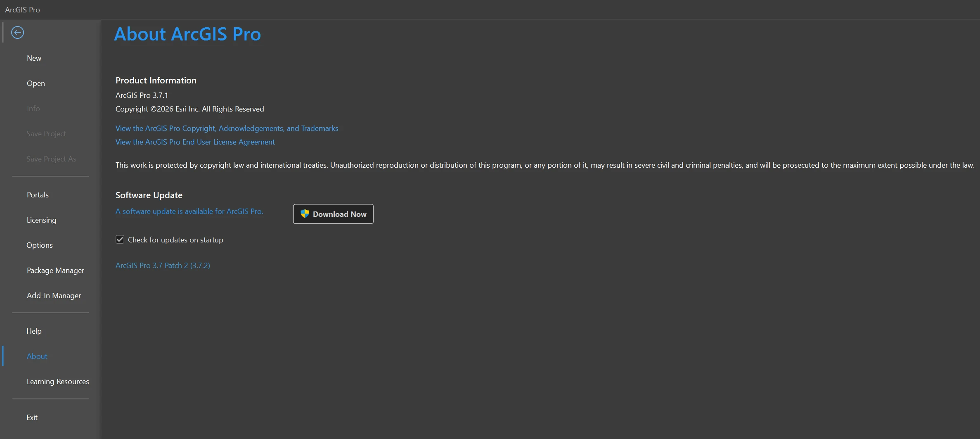The width and height of the screenshot is (980, 439).
Task: Choose Exit from the sidebar
Action: coord(32,418)
